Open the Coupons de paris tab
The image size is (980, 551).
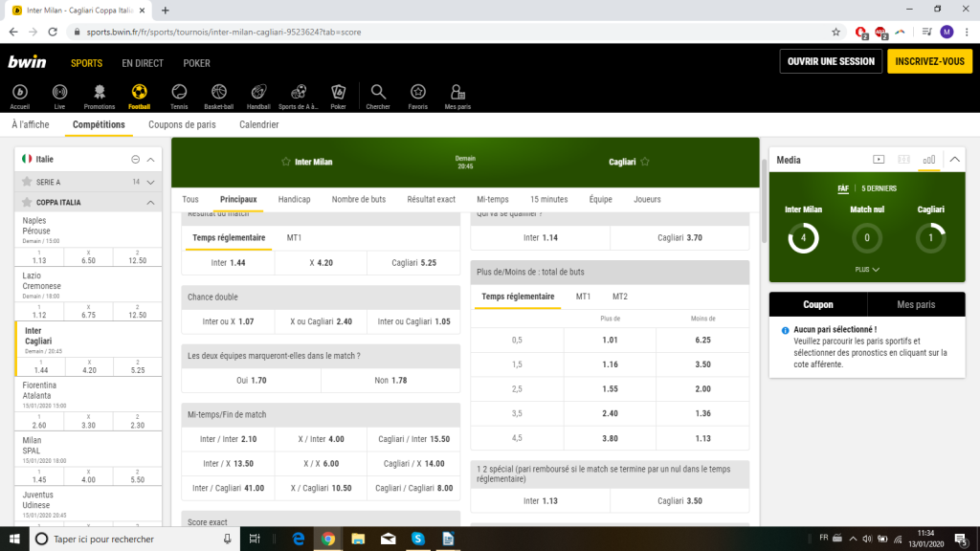(182, 124)
